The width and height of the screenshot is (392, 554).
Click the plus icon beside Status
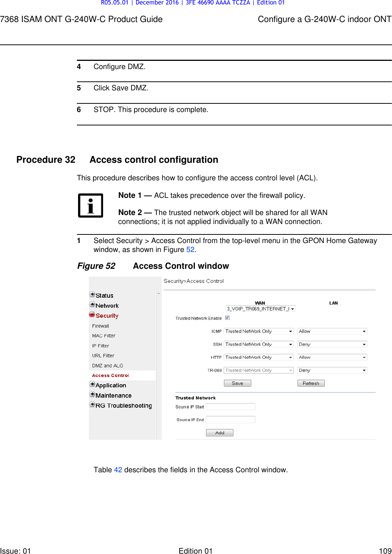(92, 295)
